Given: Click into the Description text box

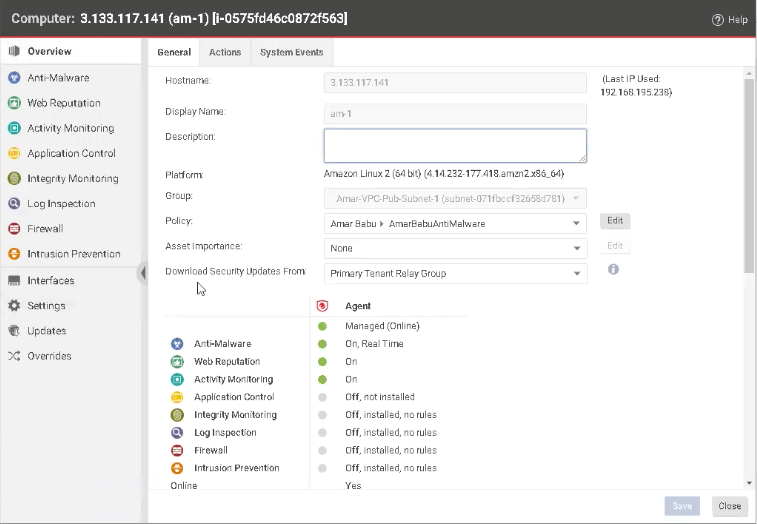Looking at the screenshot, I should [x=455, y=145].
